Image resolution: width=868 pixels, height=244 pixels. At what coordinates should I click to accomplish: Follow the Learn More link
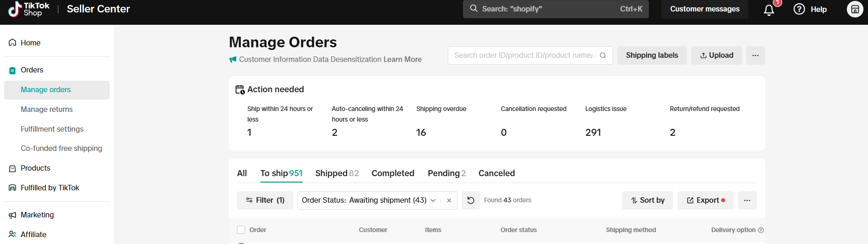tap(402, 60)
